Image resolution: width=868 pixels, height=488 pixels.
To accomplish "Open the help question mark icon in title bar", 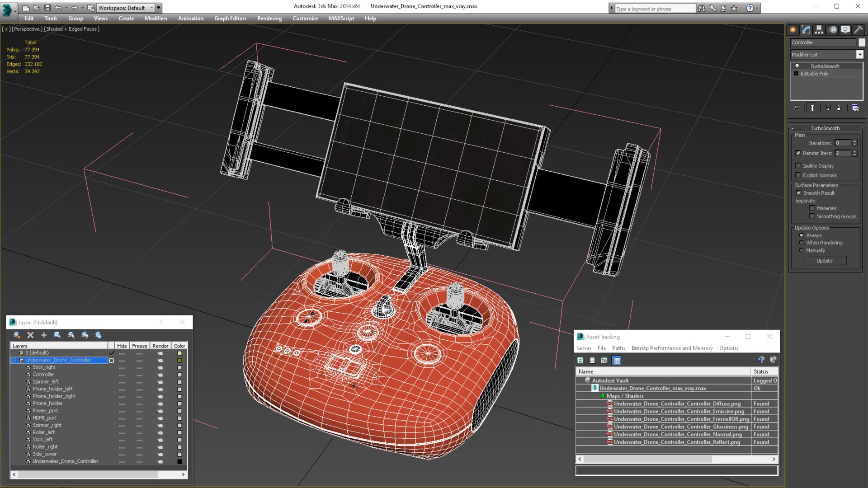I will tap(750, 8).
